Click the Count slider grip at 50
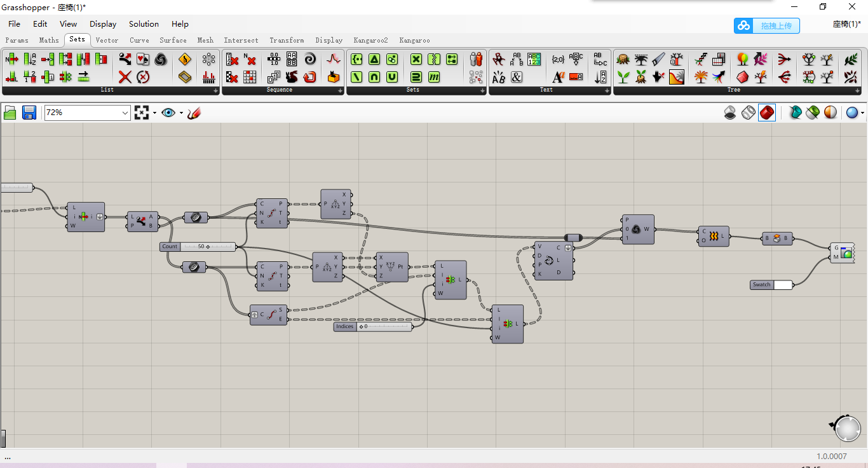The height and width of the screenshot is (468, 868). tap(208, 247)
